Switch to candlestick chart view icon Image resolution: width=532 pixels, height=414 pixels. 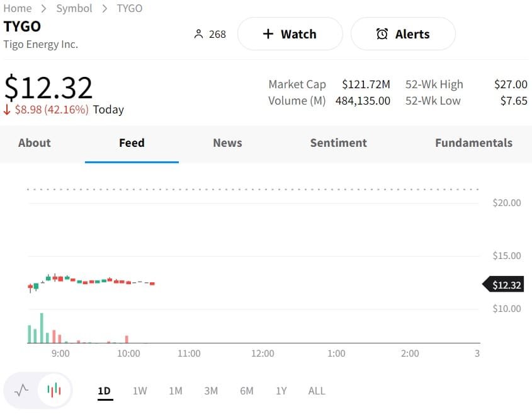[x=54, y=390]
